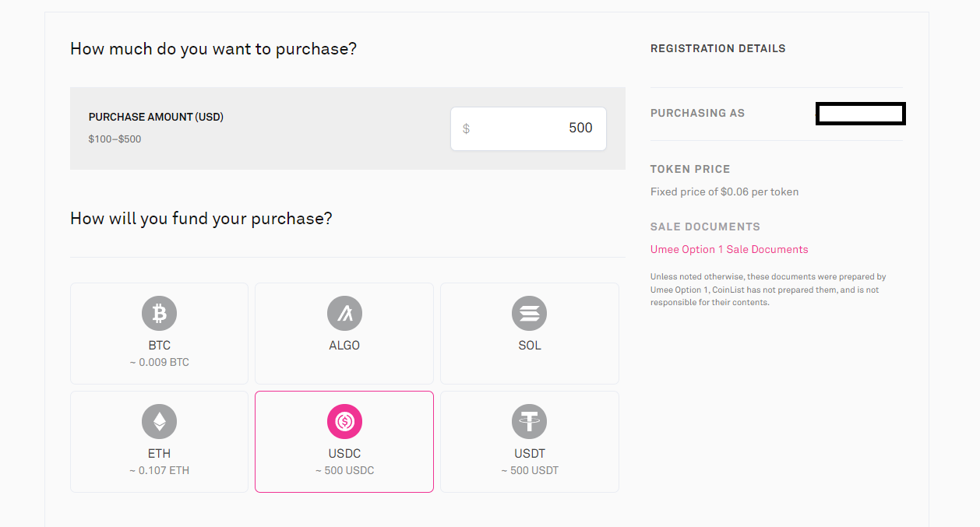Click the redacted Purchasing As name box
The width and height of the screenshot is (980, 527).
[x=861, y=114]
